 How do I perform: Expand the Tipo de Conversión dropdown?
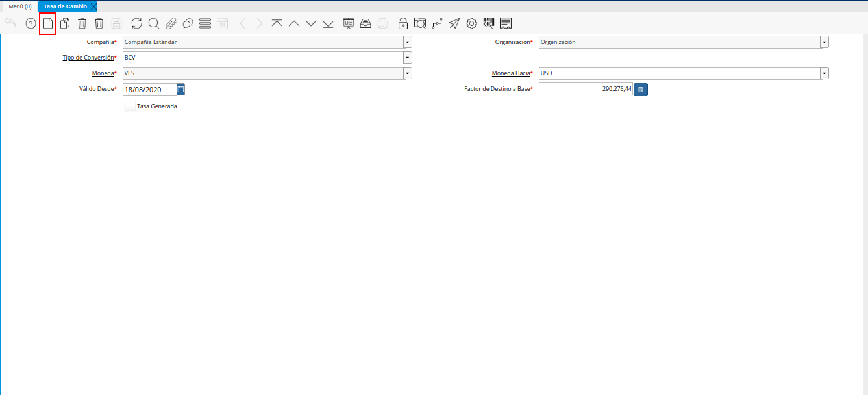point(408,58)
